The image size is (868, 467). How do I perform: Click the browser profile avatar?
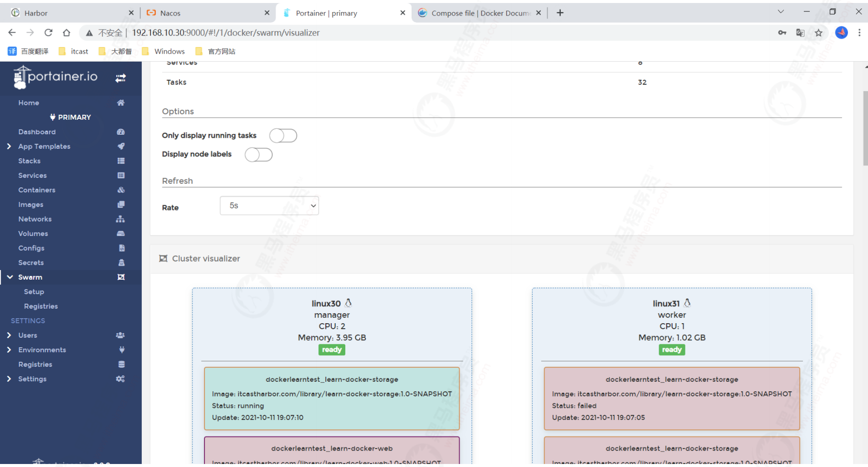tap(841, 33)
